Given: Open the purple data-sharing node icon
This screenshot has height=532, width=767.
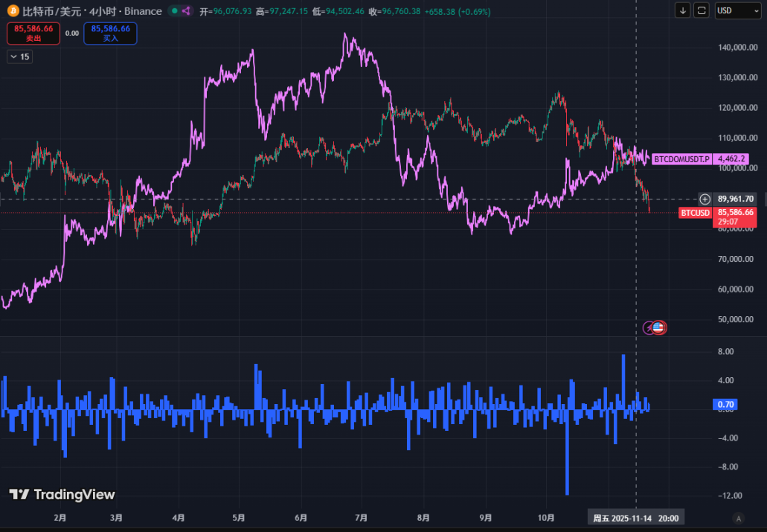Looking at the screenshot, I should point(186,11).
